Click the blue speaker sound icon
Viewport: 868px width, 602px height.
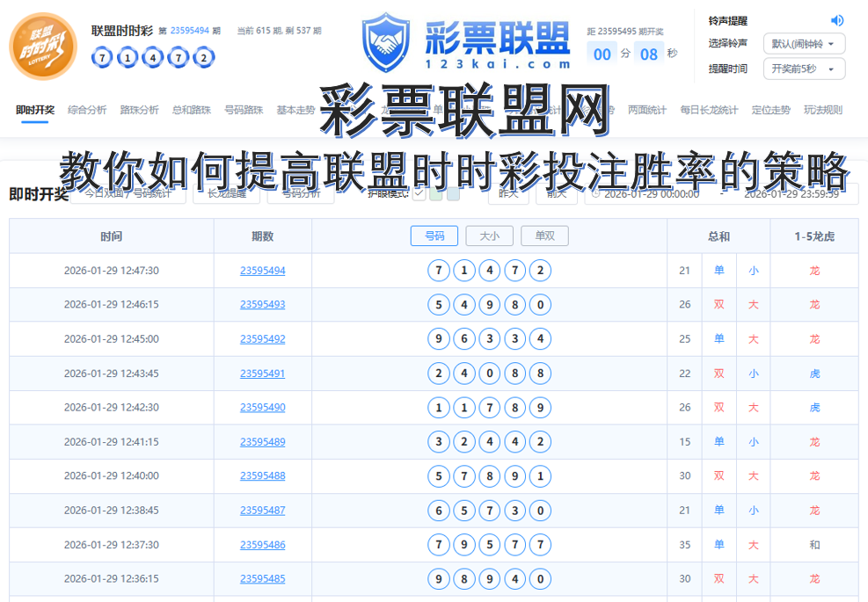point(836,19)
